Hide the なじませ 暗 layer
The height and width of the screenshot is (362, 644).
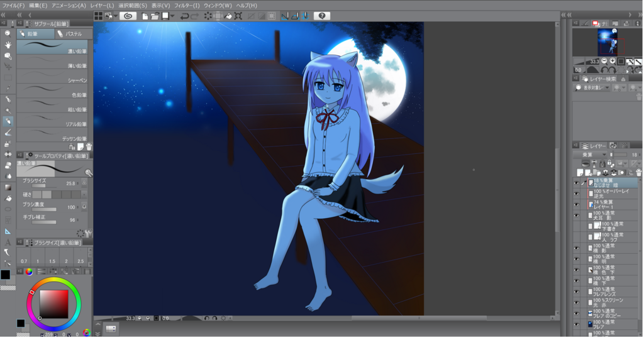click(576, 183)
